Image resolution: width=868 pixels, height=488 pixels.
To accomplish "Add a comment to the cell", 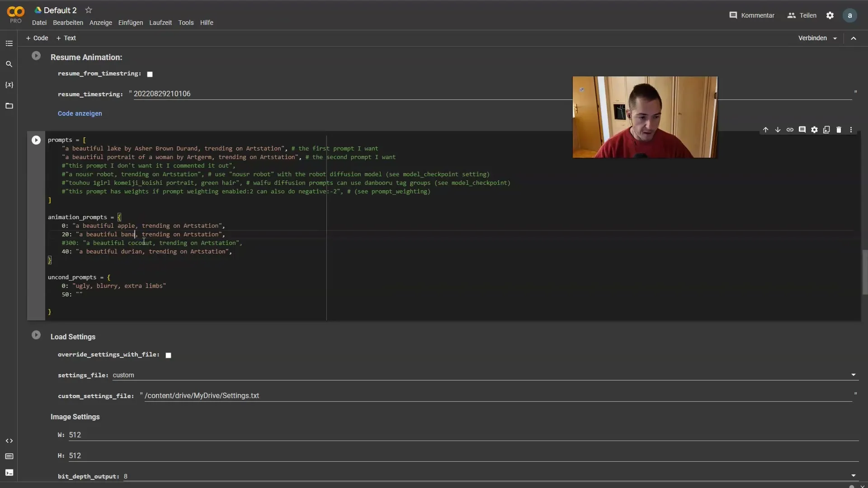I will click(802, 130).
